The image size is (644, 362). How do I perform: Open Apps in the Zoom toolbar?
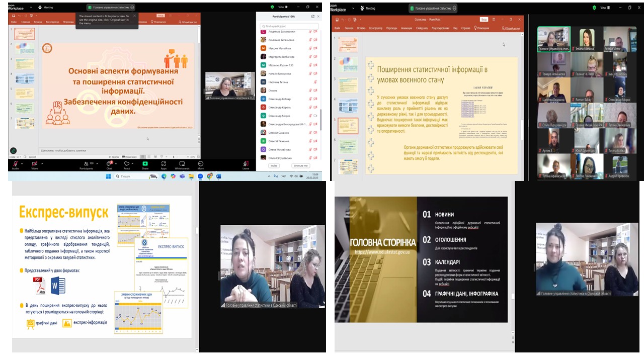point(164,164)
